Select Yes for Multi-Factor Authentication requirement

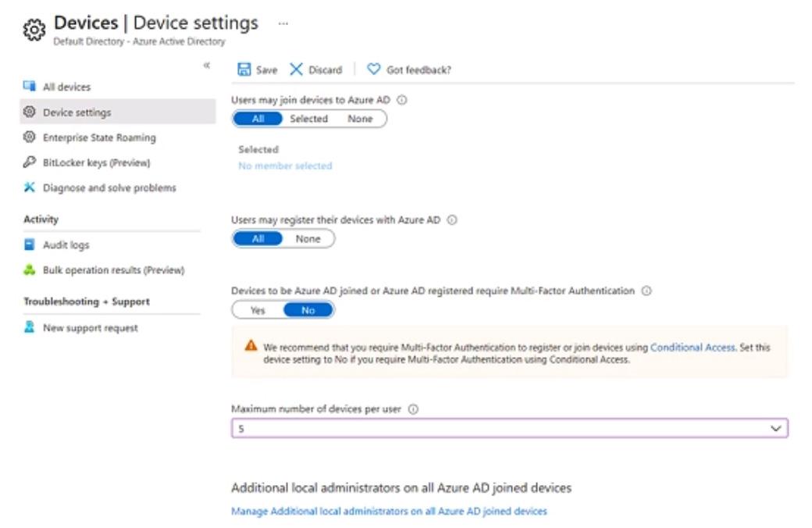click(258, 310)
